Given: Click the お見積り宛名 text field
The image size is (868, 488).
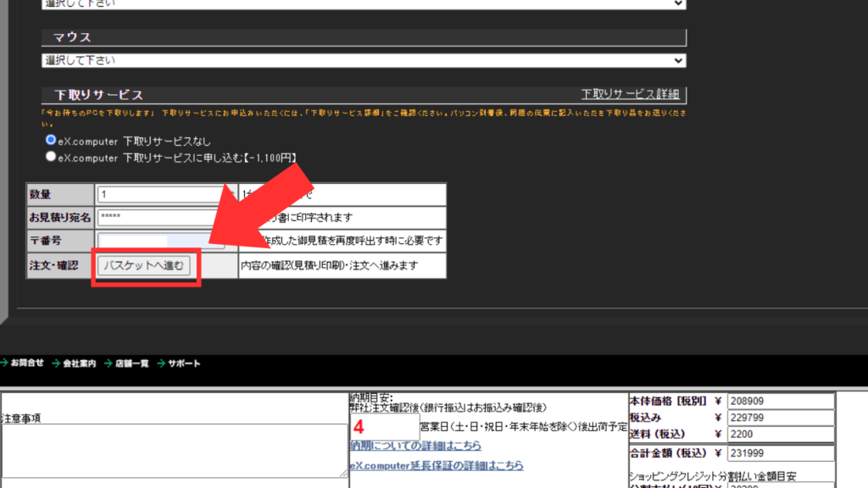Looking at the screenshot, I should pos(161,217).
